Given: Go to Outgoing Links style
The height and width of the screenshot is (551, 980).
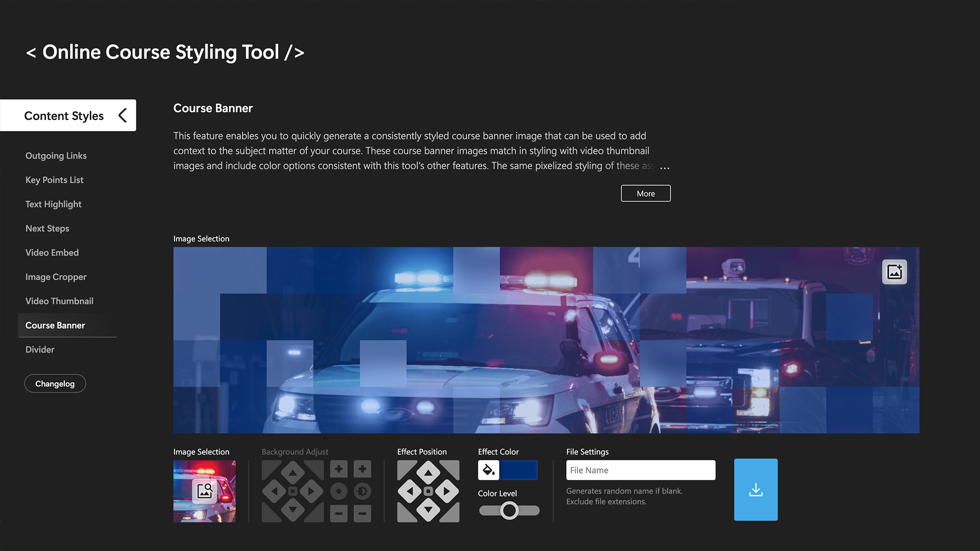Looking at the screenshot, I should pos(56,156).
